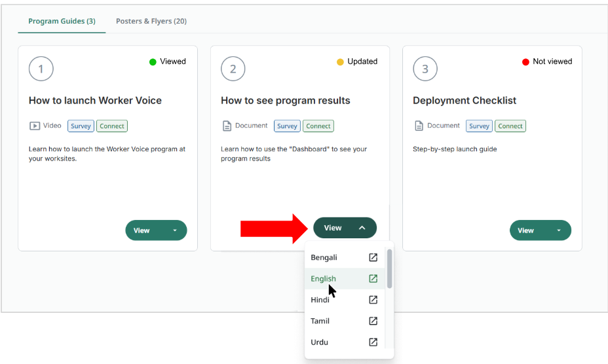The height and width of the screenshot is (364, 608).
Task: Click 'Video' type label
Action: click(x=52, y=126)
